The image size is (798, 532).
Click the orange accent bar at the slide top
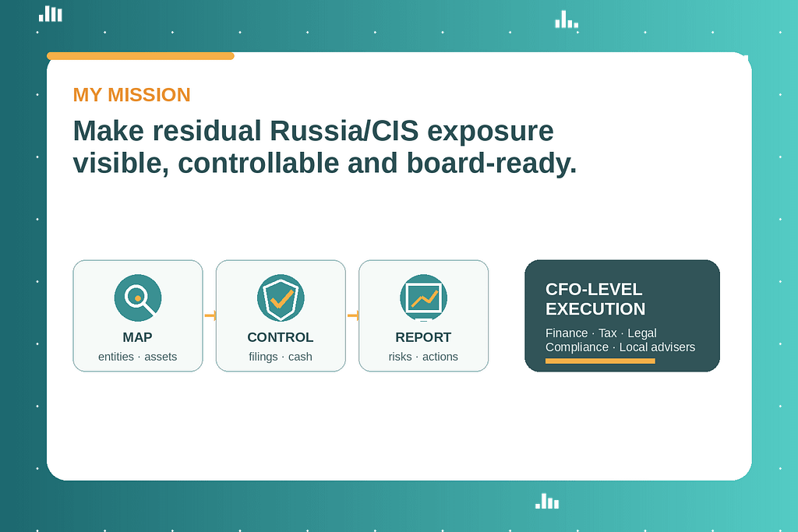tap(140, 55)
